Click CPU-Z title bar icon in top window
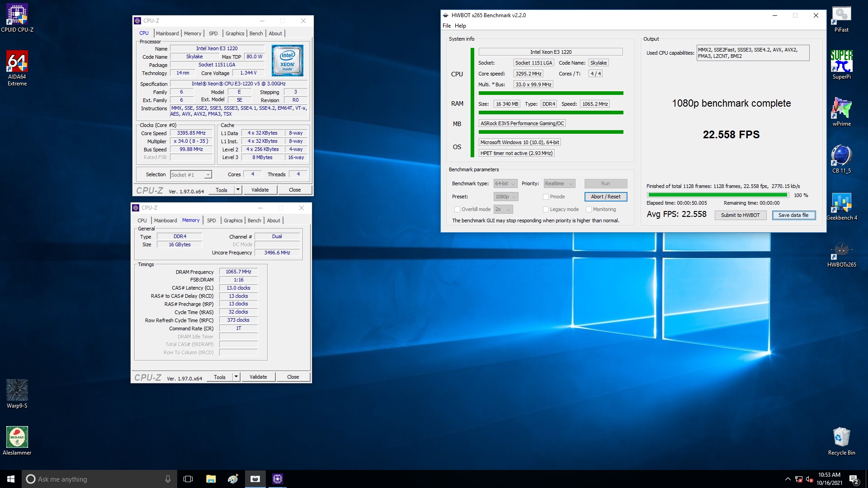868x488 pixels. pos(137,21)
